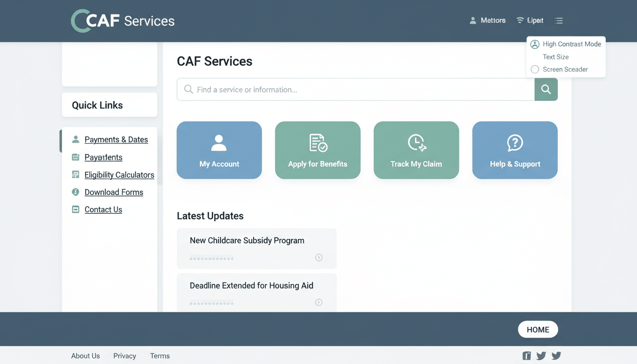637x364 pixels.
Task: Click circle icon on Childcare Subsidy card
Action: pos(319,257)
